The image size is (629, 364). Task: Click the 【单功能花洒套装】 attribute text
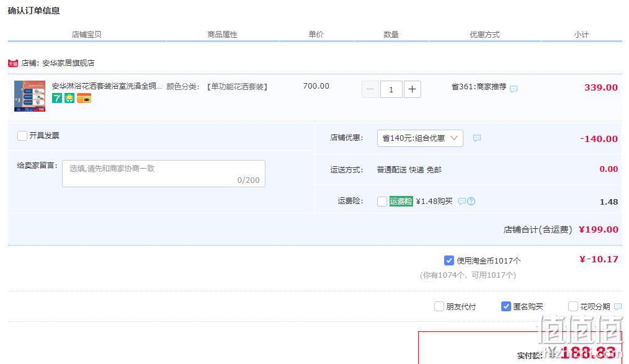coord(237,87)
